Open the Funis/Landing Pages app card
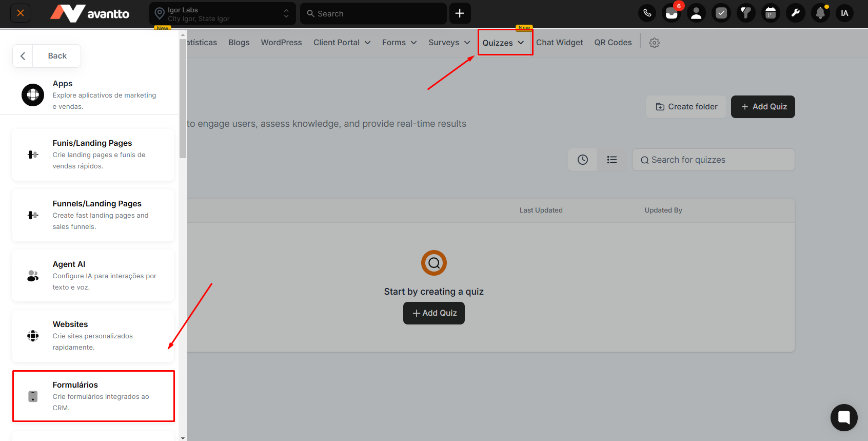Image resolution: width=868 pixels, height=441 pixels. click(93, 155)
